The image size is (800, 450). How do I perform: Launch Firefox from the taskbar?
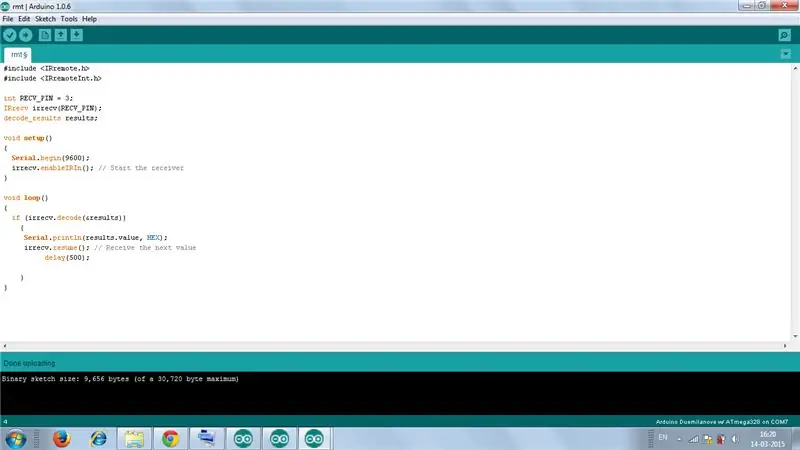coord(62,439)
